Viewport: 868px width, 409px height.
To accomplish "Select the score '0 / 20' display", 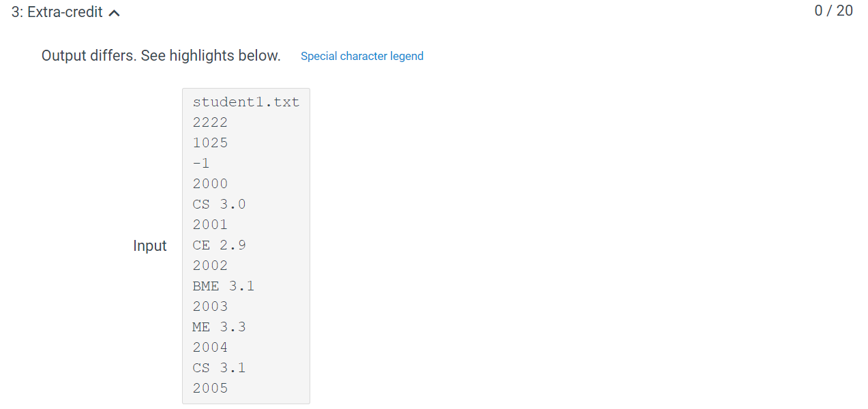I will pos(833,11).
